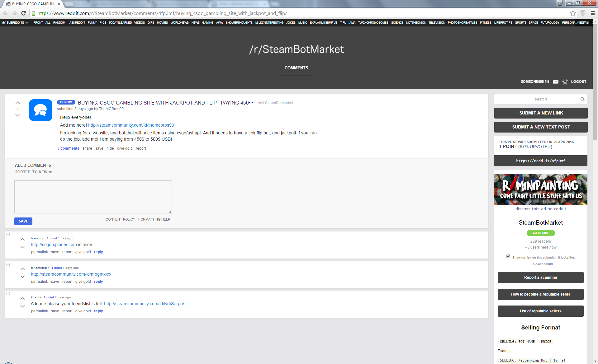Bookmark page with star icon
This screenshot has width=598, height=364.
(x=573, y=13)
